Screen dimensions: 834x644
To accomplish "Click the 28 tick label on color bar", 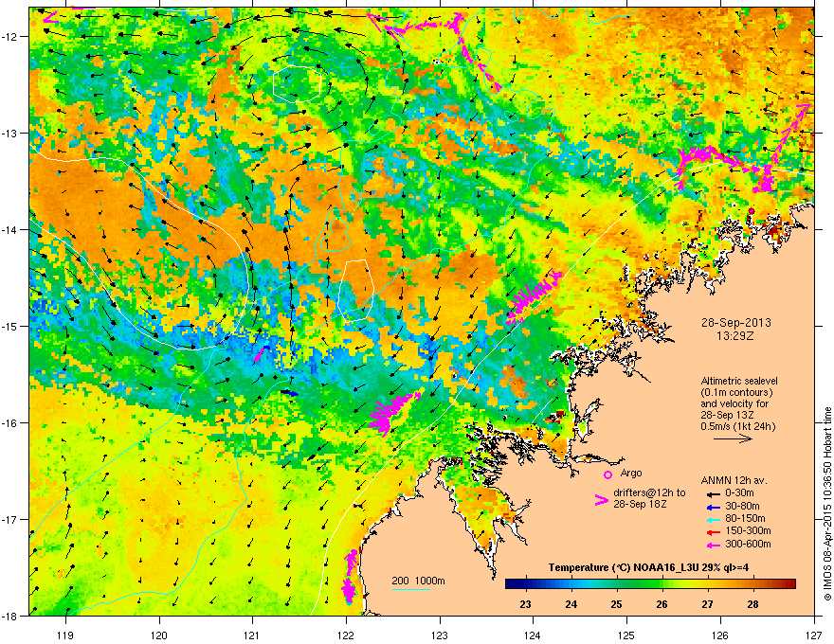I will [752, 604].
